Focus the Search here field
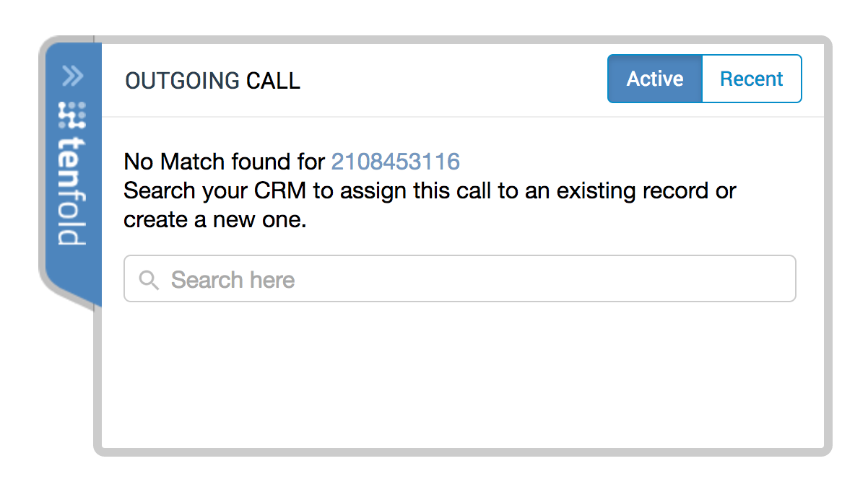The image size is (868, 492). (460, 278)
